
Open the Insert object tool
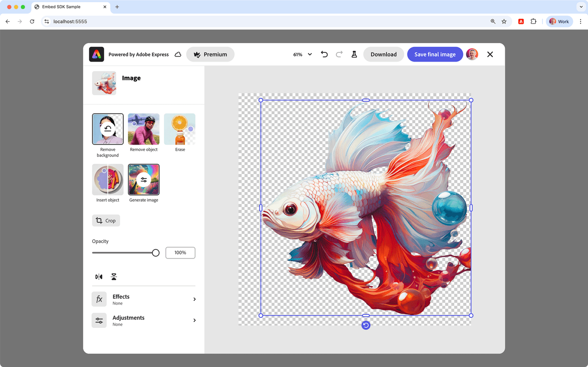[x=108, y=180]
